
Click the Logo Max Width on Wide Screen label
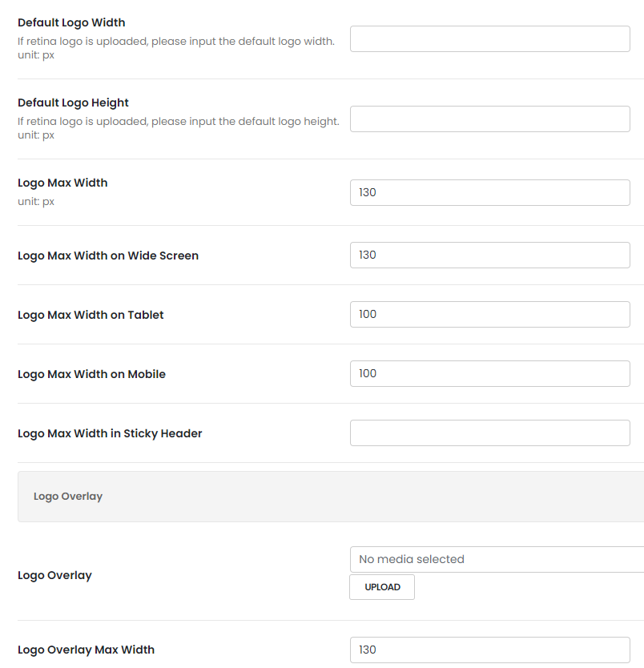108,256
